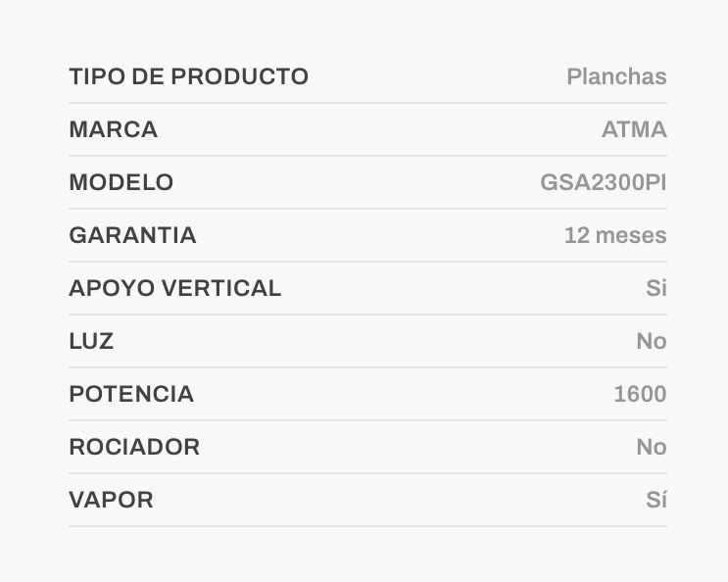Screen dimensions: 728x582
Task: Select the Sí value for Vapor
Action: [656, 500]
